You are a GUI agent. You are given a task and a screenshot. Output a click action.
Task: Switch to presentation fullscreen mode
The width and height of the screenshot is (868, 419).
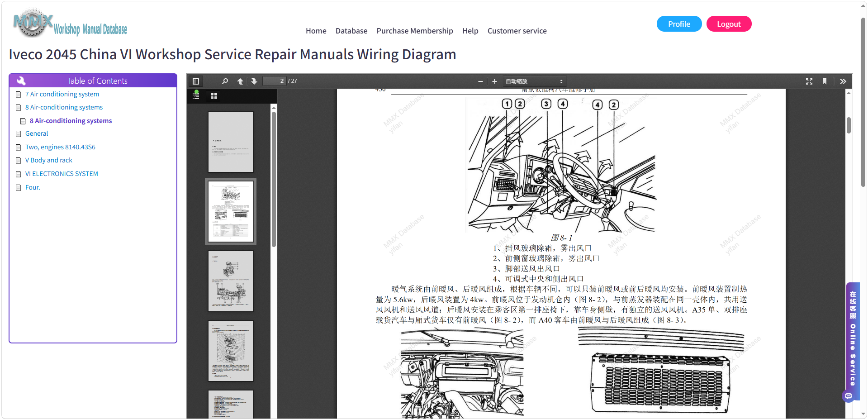coord(809,81)
